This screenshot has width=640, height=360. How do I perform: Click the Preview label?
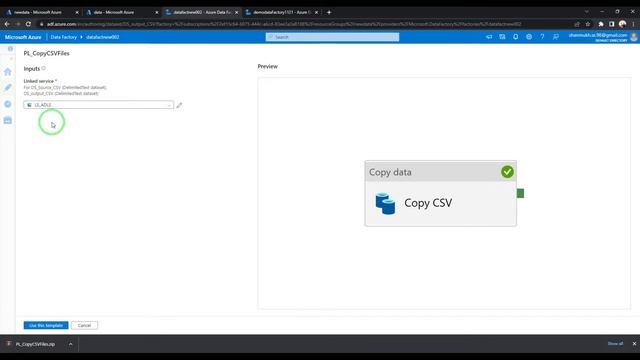[268, 66]
